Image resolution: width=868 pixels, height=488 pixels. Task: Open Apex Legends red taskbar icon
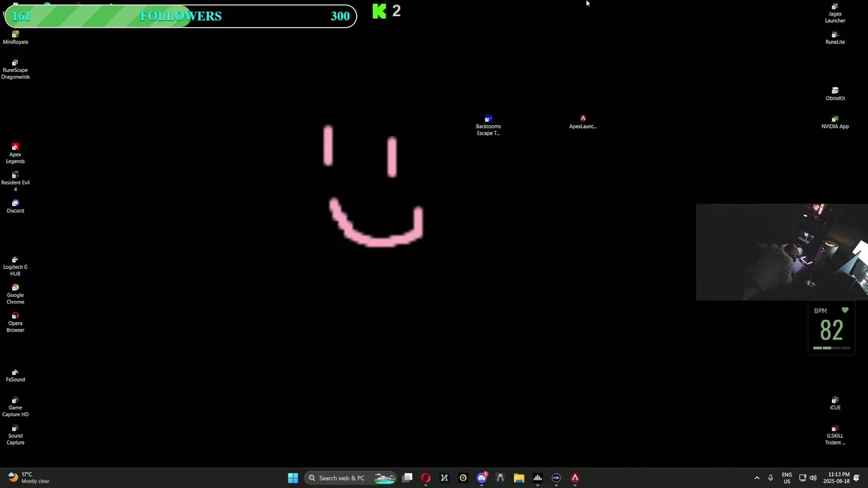(x=575, y=478)
